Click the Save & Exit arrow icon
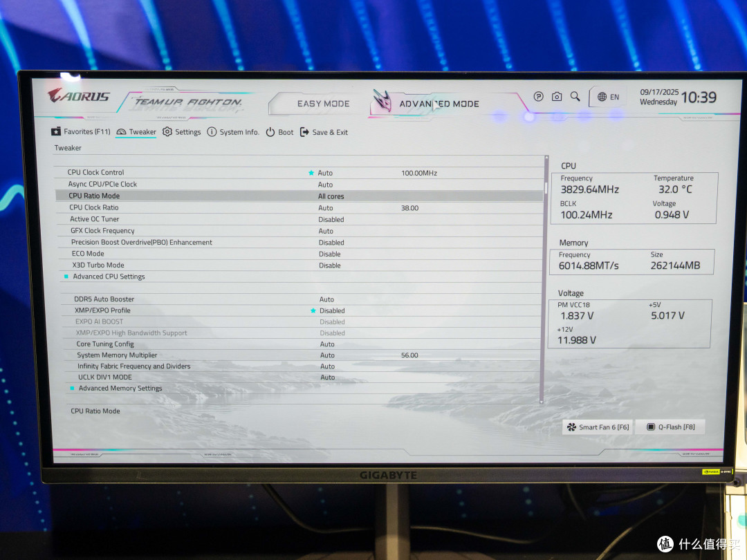 (x=304, y=132)
